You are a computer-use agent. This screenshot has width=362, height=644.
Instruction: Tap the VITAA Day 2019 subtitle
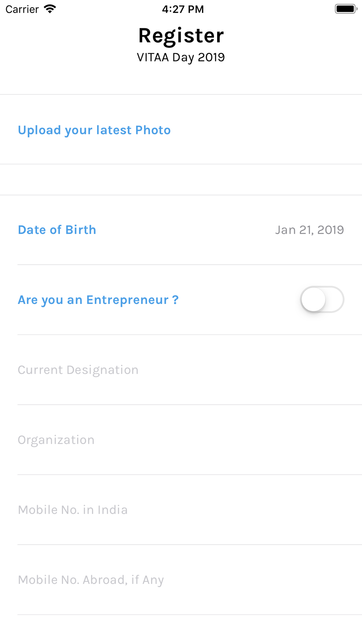pyautogui.click(x=181, y=57)
